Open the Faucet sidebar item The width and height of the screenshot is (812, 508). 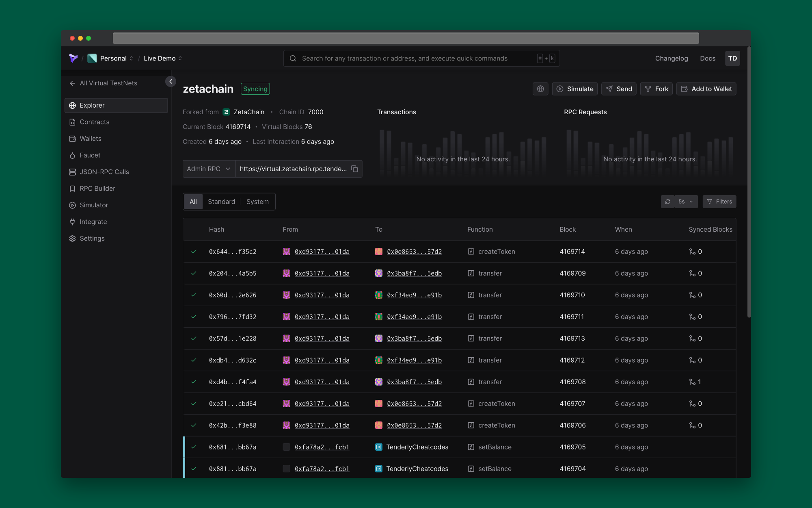pos(90,155)
